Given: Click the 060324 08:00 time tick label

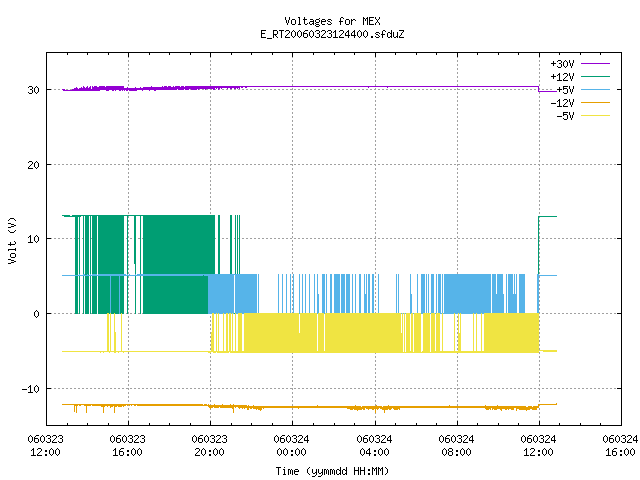Looking at the screenshot, I should click(x=456, y=445).
